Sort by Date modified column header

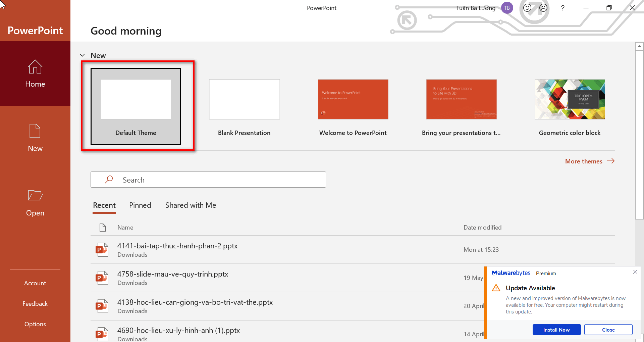pos(482,228)
